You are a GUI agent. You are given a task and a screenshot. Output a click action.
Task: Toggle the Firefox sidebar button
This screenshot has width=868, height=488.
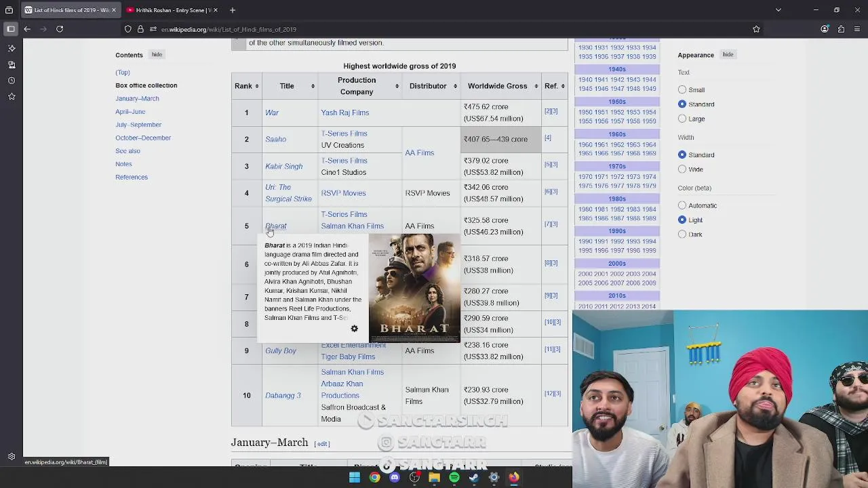tap(11, 29)
